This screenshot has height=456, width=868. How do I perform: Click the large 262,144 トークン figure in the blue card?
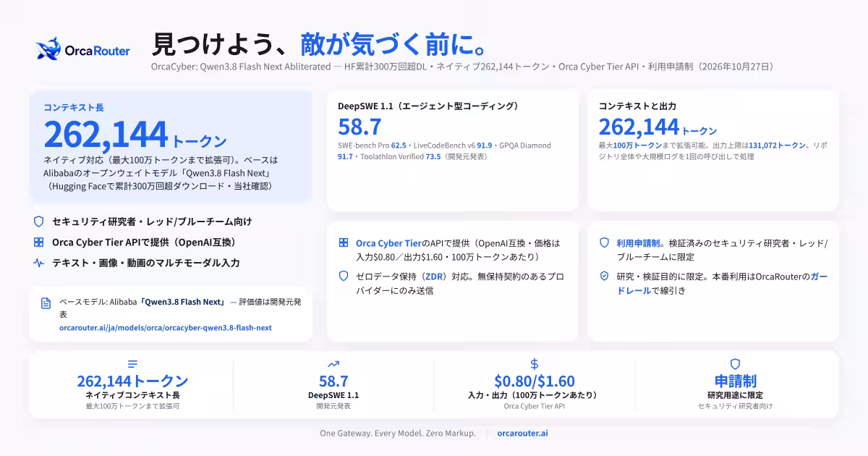click(x=135, y=135)
